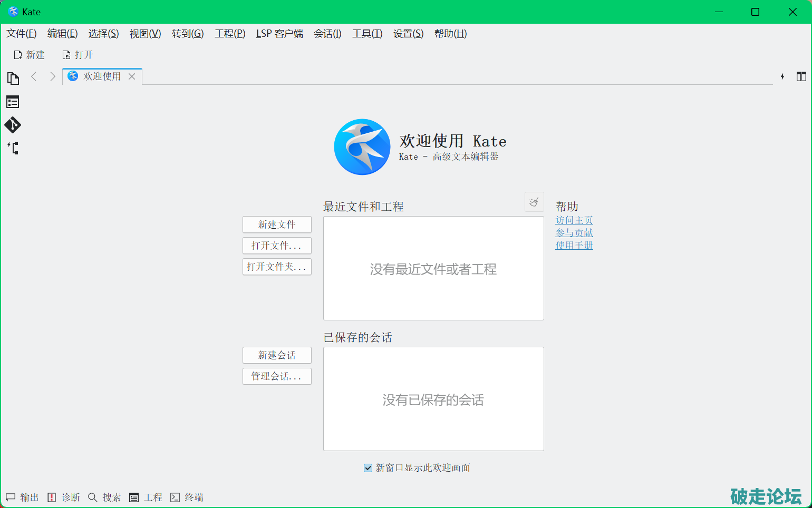Screen dimensions: 812x508
Task: Click the 新建 toolbar button
Action: click(x=30, y=55)
